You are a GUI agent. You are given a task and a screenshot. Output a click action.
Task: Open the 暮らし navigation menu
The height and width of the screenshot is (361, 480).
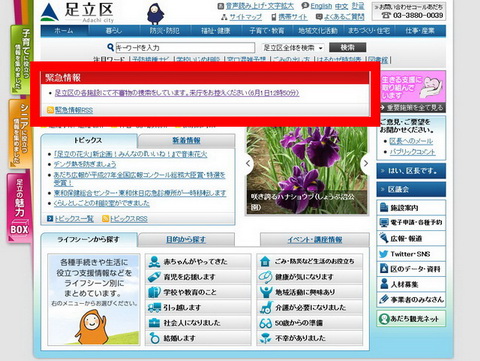(114, 31)
